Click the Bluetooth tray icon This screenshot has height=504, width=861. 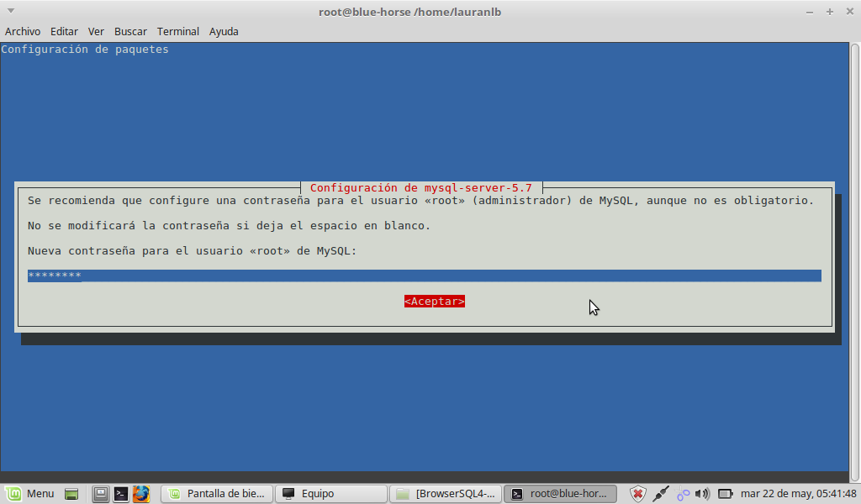683,494
